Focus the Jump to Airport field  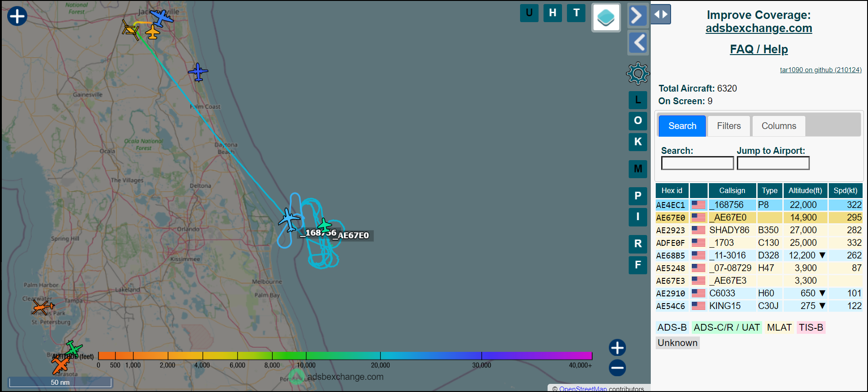(x=773, y=163)
